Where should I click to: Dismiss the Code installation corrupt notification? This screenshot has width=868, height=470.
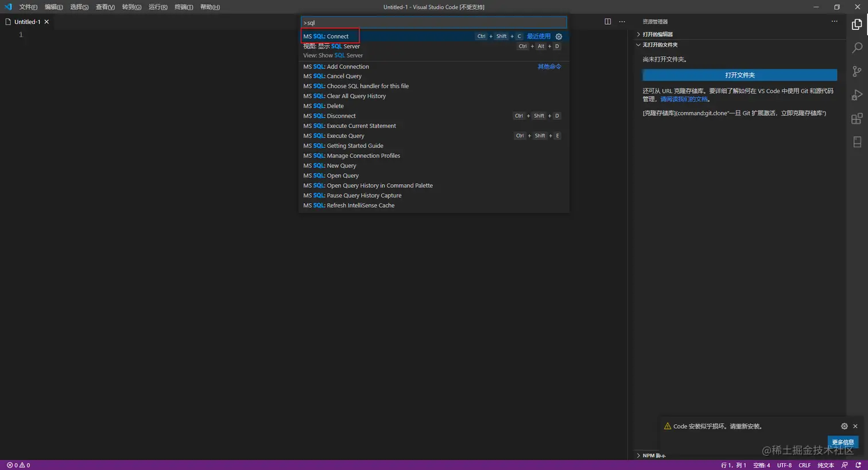(x=855, y=426)
